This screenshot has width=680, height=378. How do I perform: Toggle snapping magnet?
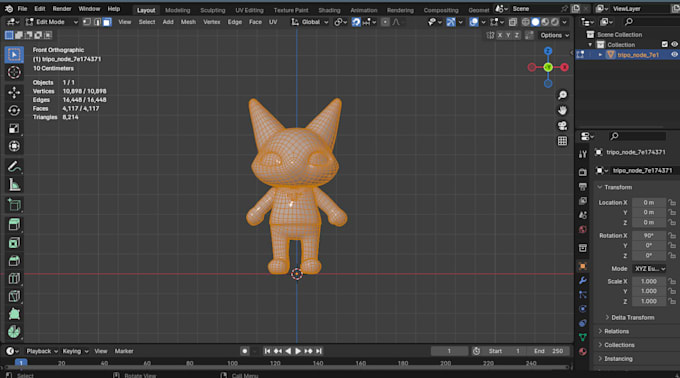click(x=356, y=22)
